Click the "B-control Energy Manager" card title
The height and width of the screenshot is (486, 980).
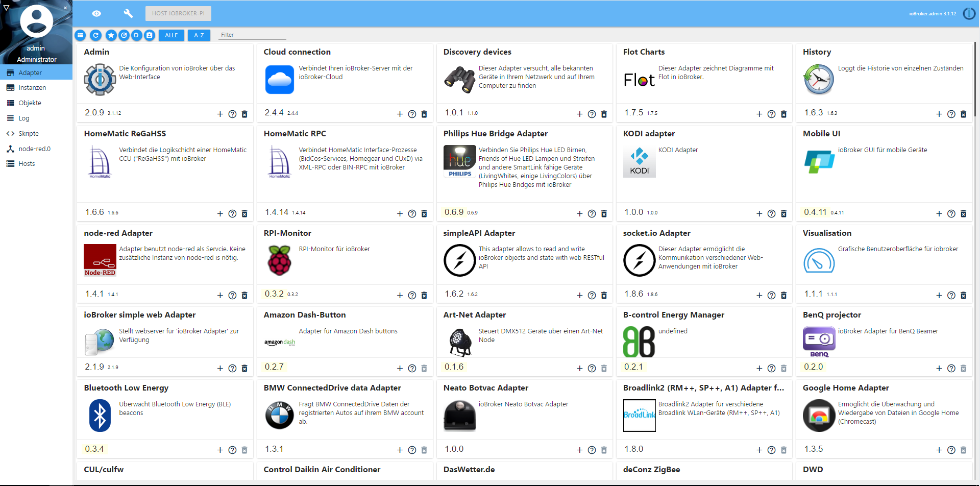coord(673,315)
